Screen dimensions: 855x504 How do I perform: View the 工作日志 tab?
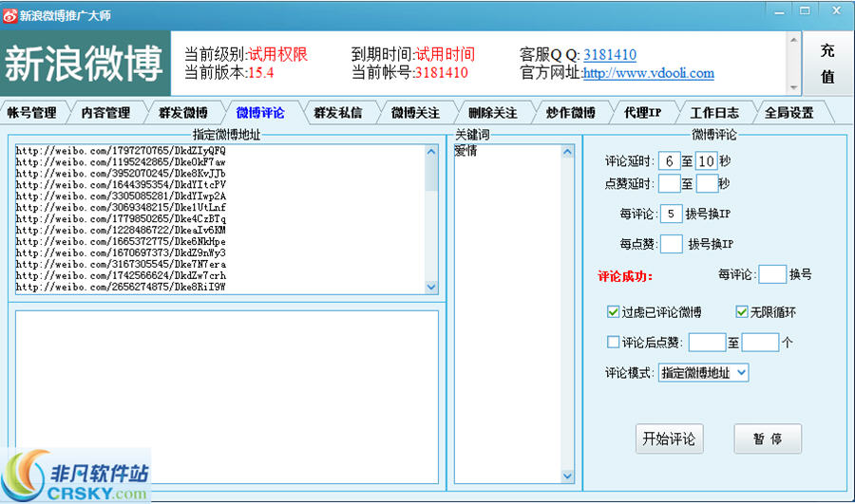click(714, 113)
